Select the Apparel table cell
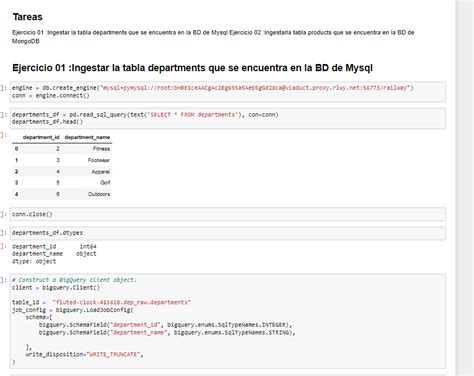This screenshot has width=474, height=376. [101, 172]
